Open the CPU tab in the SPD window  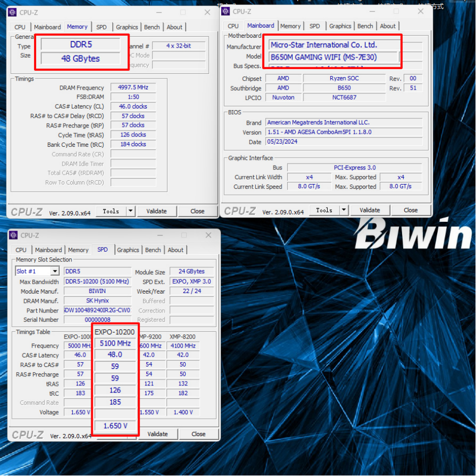(x=21, y=250)
